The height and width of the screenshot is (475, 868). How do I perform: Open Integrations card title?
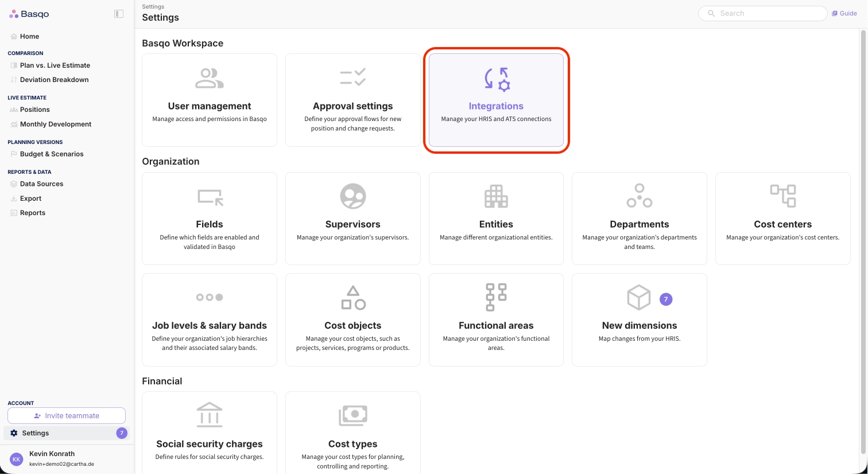click(x=496, y=106)
